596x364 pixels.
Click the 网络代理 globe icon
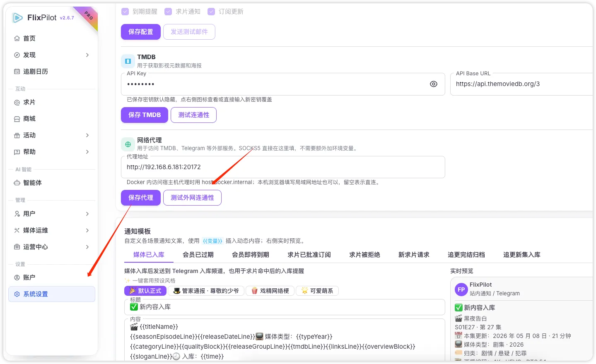[128, 144]
